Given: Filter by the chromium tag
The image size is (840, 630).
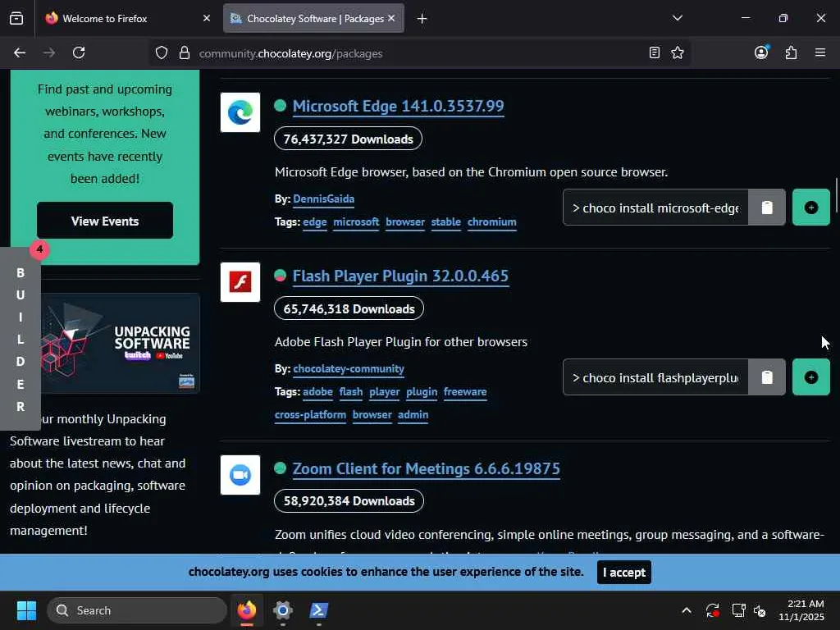Looking at the screenshot, I should tap(492, 221).
